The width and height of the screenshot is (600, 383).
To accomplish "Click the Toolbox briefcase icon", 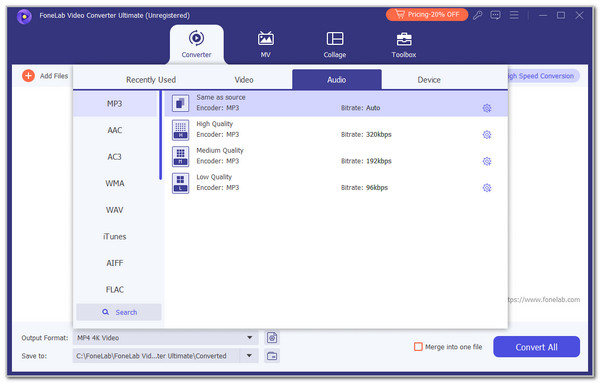I will tap(404, 39).
